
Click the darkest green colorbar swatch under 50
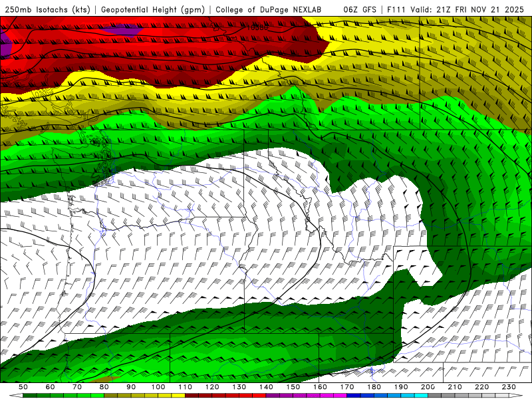click(x=30, y=396)
